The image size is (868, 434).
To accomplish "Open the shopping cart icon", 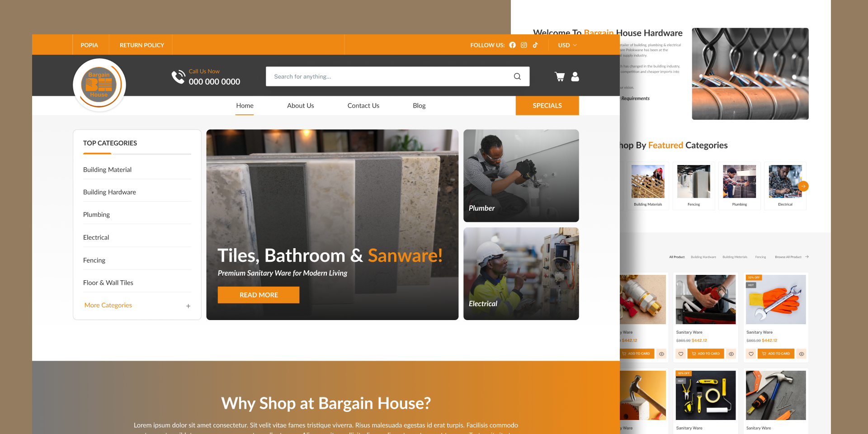I will coord(560,77).
